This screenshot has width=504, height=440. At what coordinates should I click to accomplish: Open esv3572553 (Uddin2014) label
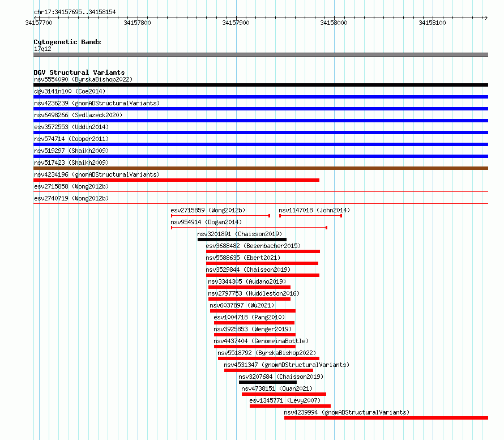[71, 127]
